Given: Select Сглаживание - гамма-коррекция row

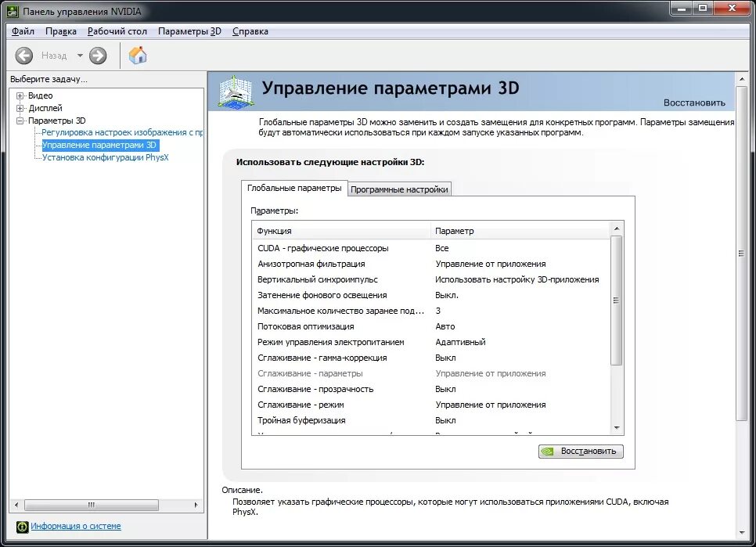Looking at the screenshot, I should pos(431,358).
